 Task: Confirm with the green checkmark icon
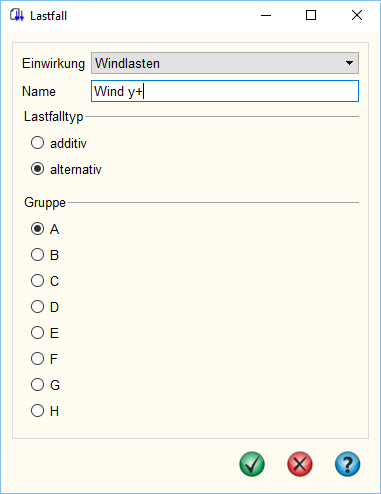click(252, 464)
